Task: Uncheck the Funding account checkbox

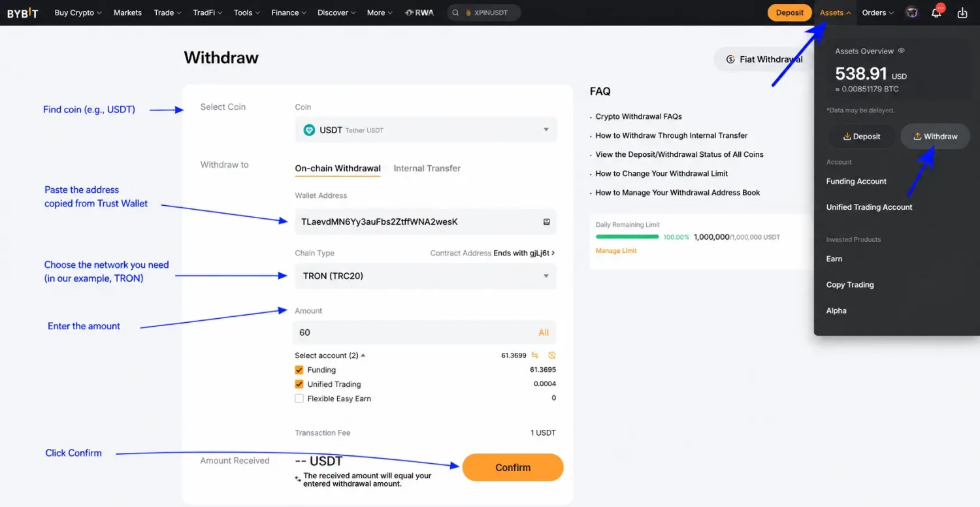Action: point(299,370)
